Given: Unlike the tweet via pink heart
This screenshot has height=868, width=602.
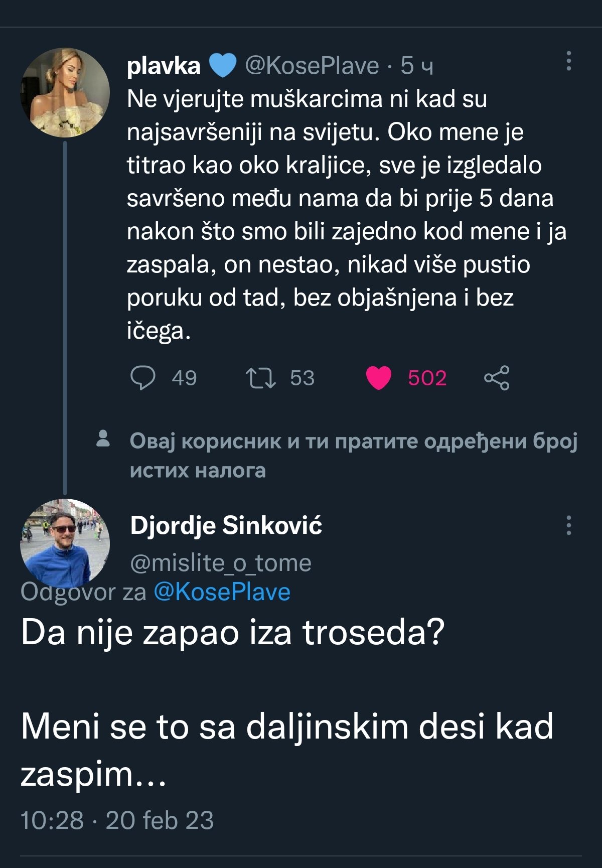Looking at the screenshot, I should [378, 378].
